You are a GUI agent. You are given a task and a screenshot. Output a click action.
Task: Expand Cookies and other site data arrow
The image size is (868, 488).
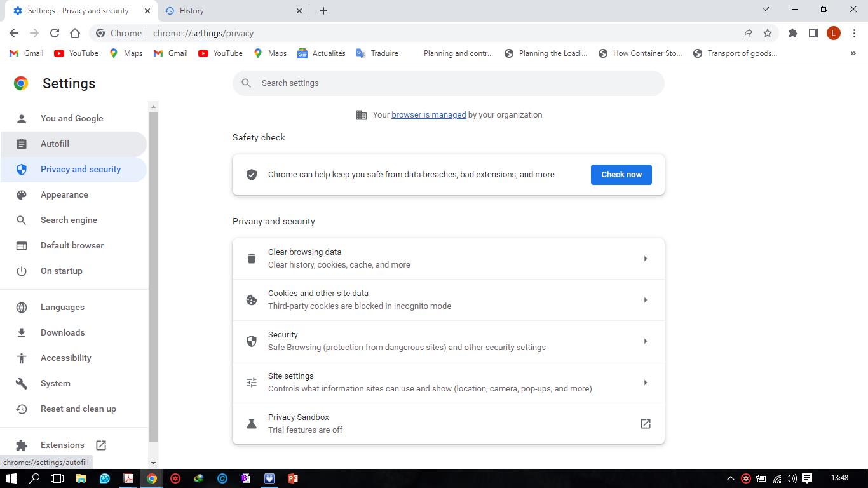pos(645,300)
